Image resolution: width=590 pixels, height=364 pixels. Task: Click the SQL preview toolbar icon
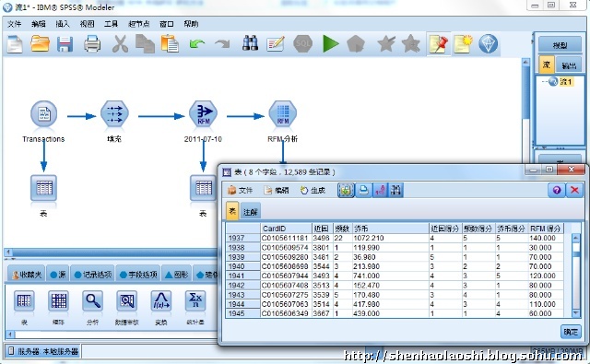(303, 44)
